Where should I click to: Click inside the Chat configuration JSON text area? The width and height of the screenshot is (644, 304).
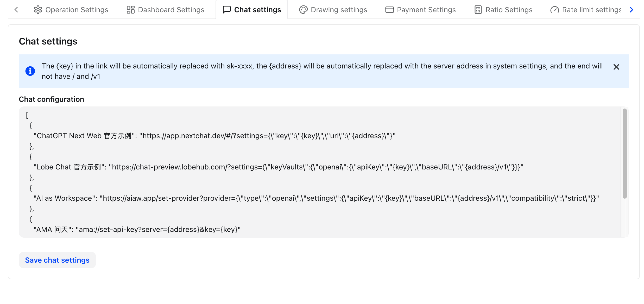click(312, 182)
